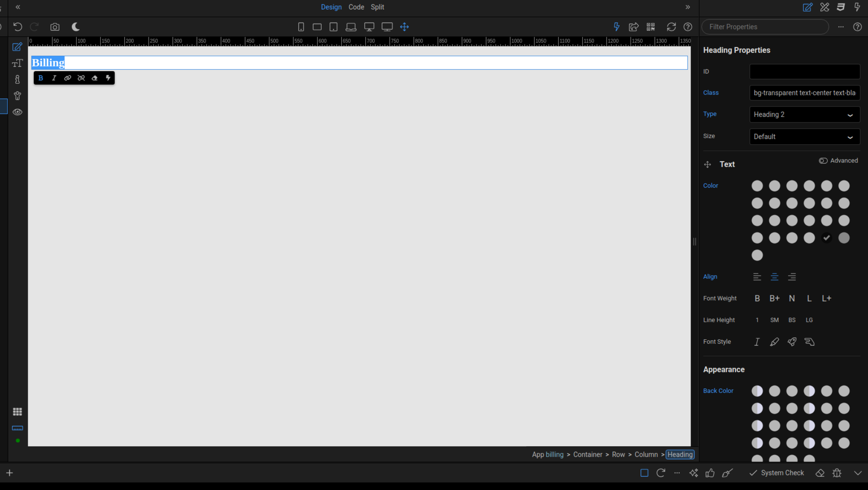
Task: Toggle the eye preview icon in sidebar
Action: (18, 112)
